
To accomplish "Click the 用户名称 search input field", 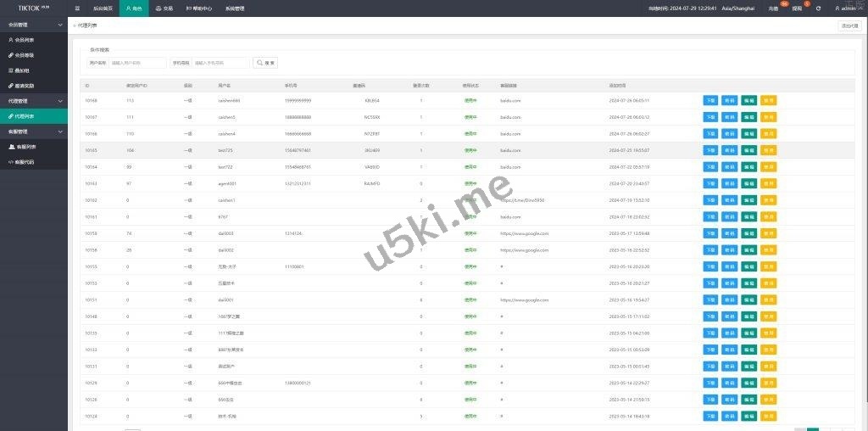I will tap(137, 63).
